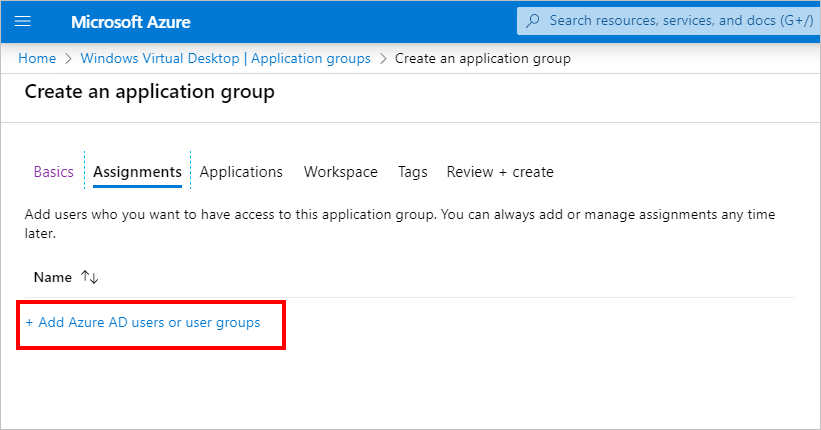Click Add Azure AD users or user groups
This screenshot has width=821, height=430.
(143, 323)
